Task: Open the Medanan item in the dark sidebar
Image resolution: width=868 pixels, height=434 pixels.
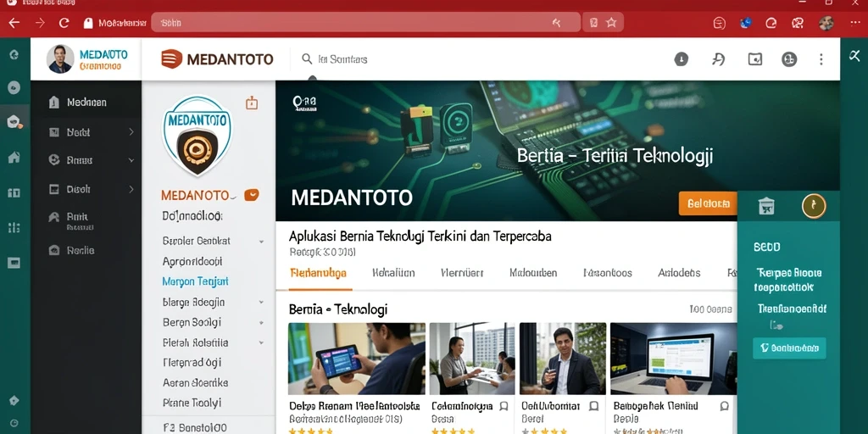Action: [x=86, y=103]
